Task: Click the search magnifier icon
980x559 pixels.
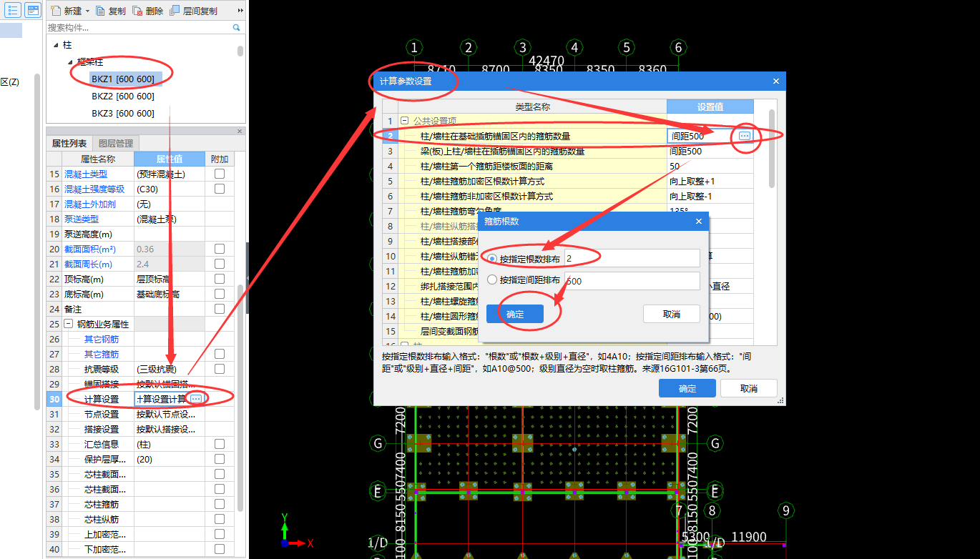Action: [237, 27]
